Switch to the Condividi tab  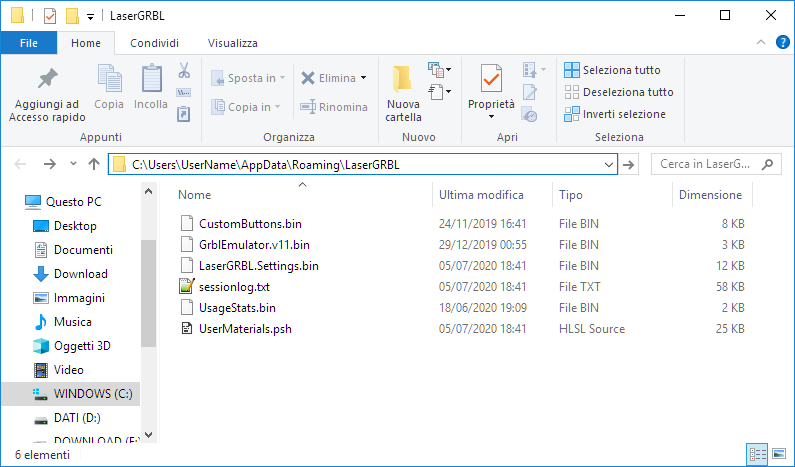(155, 43)
